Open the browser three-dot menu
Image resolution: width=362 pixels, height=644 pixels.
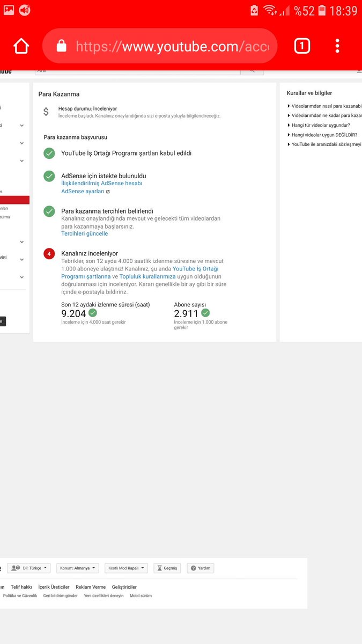337,46
